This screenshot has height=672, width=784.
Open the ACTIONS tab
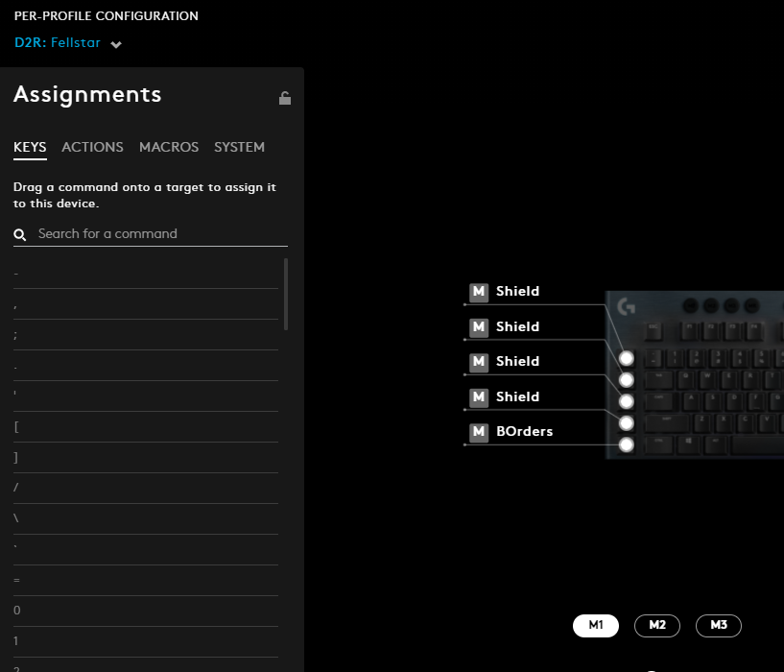coord(92,147)
